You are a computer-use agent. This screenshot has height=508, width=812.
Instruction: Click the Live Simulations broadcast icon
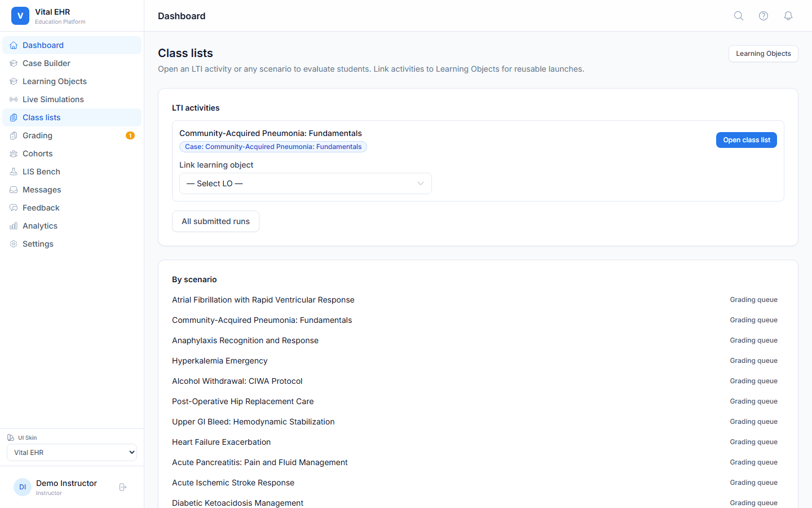click(x=14, y=99)
